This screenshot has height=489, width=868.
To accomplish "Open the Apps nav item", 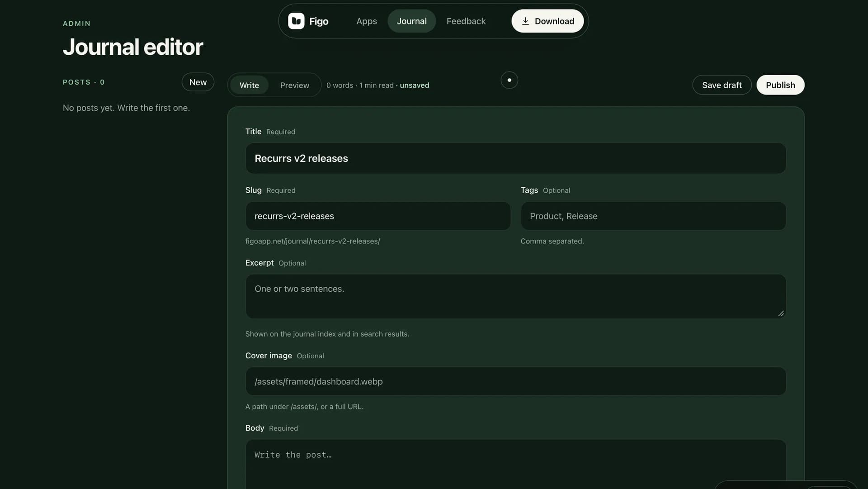I will pyautogui.click(x=366, y=21).
